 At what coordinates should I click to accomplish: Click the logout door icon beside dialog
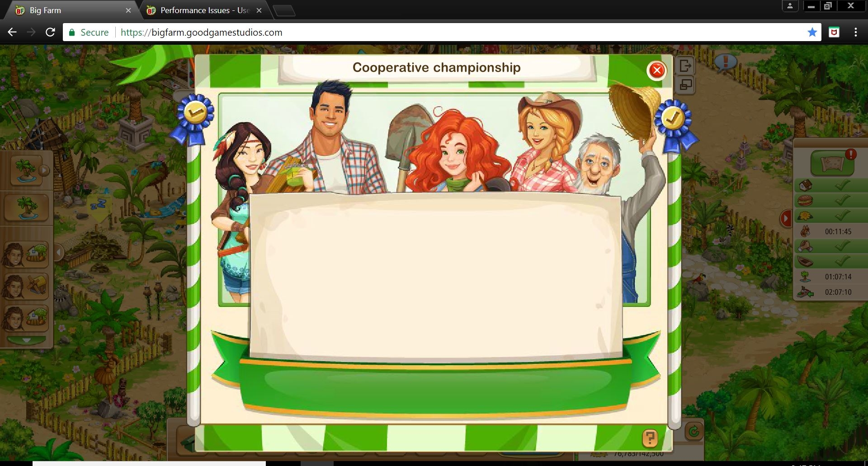point(686,66)
